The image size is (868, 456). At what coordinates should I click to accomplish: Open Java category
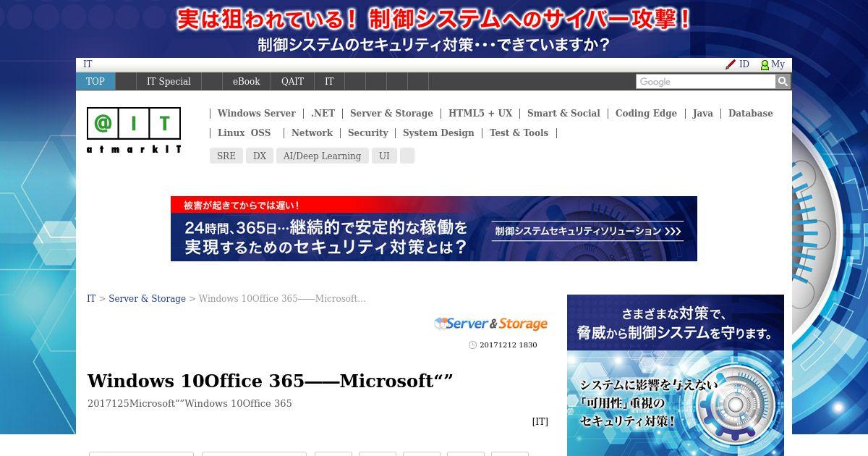point(702,113)
